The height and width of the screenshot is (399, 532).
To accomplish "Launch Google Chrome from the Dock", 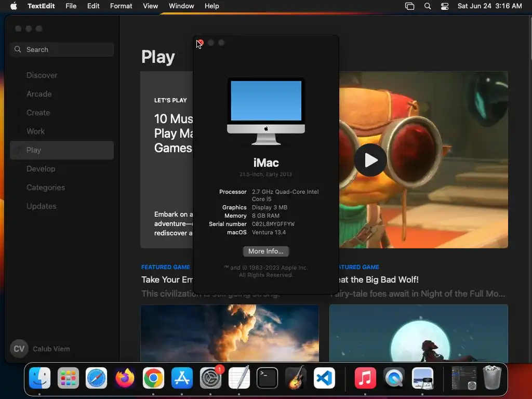I will coord(153,378).
